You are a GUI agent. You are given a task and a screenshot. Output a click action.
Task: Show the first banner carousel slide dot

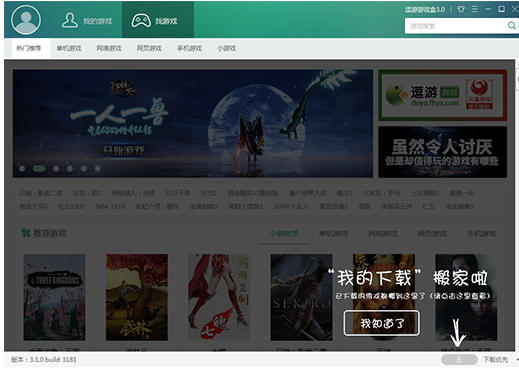point(22,169)
